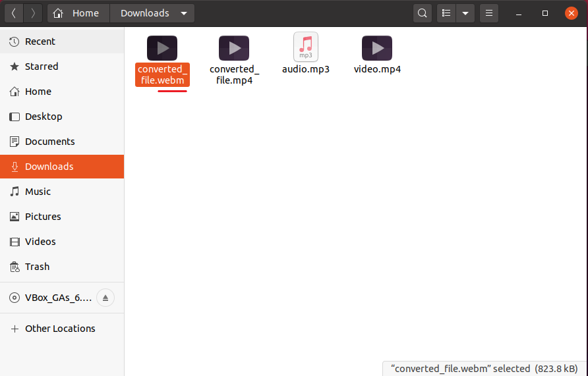Select Downloads in the sidebar
Viewport: 588px width, 376px height.
coord(62,167)
